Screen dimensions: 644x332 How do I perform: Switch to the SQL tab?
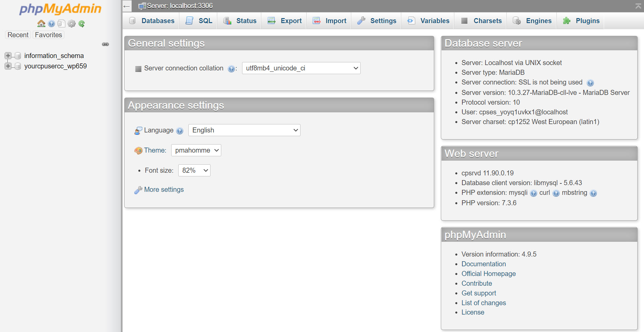tap(199, 21)
